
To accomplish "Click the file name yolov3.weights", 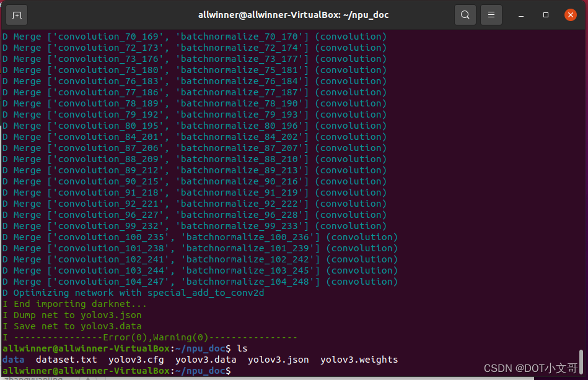I will (359, 360).
